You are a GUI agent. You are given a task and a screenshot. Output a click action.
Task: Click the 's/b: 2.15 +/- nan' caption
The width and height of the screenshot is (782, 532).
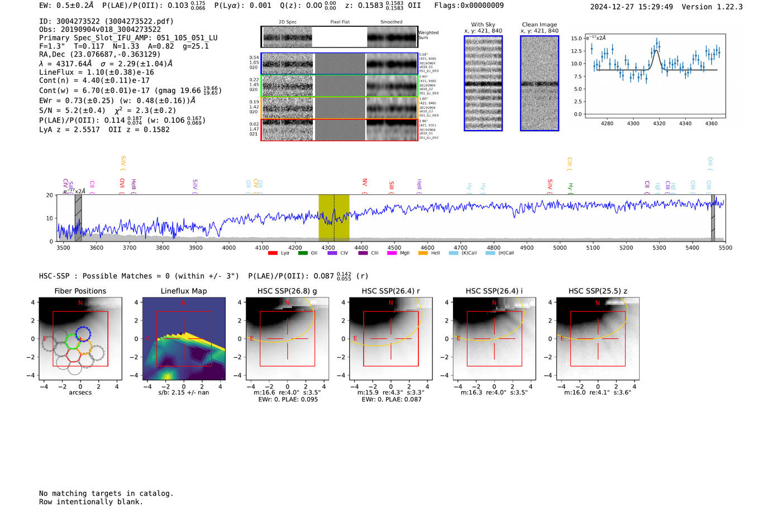[184, 392]
